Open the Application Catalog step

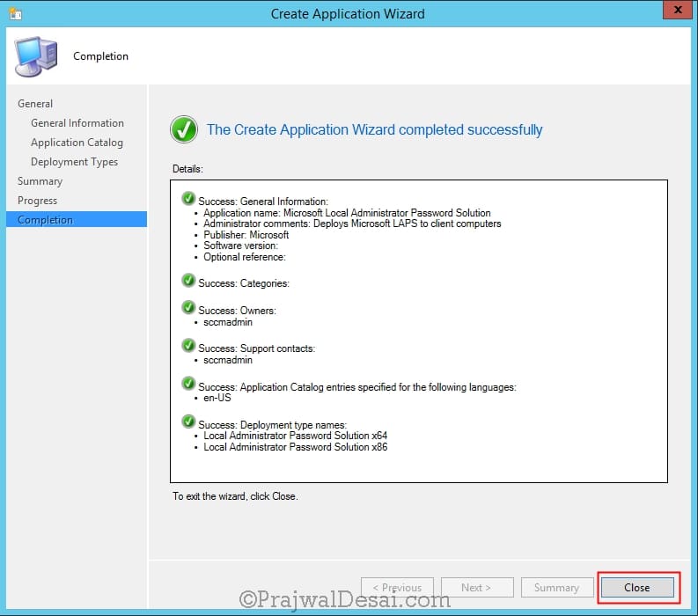[x=77, y=143]
